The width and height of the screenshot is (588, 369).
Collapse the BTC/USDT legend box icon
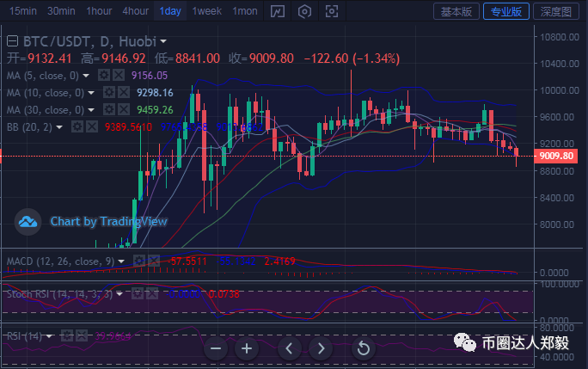(x=12, y=41)
